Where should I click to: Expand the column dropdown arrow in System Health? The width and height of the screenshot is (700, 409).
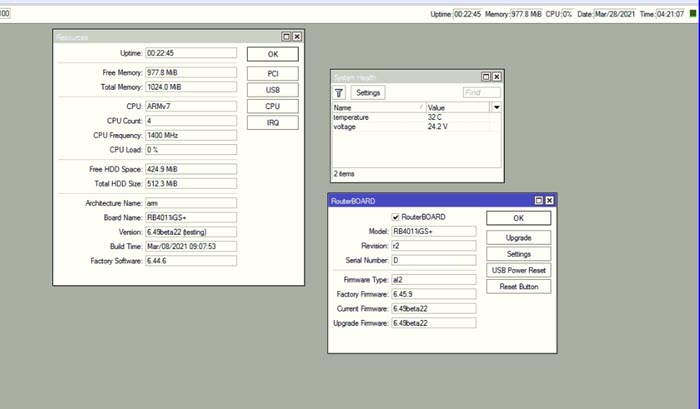pos(497,107)
